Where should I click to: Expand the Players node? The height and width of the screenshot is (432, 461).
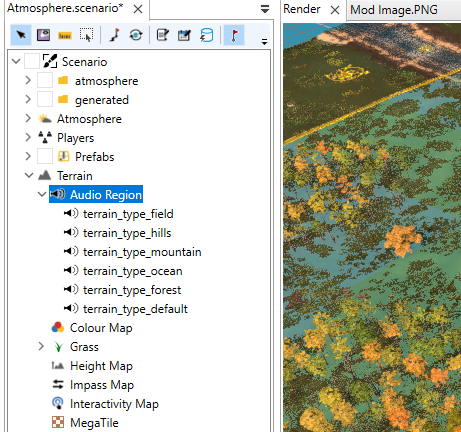[x=28, y=137]
